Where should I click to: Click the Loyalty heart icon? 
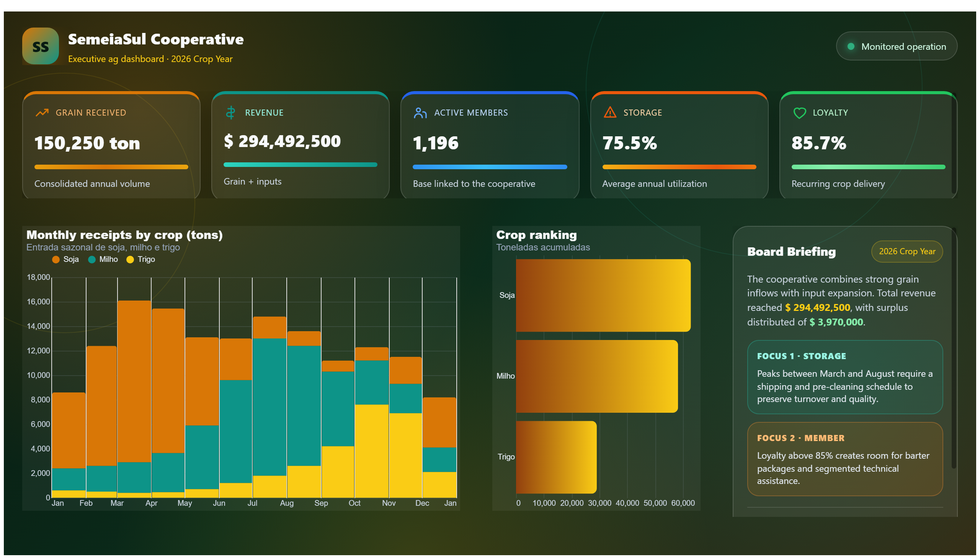point(799,113)
